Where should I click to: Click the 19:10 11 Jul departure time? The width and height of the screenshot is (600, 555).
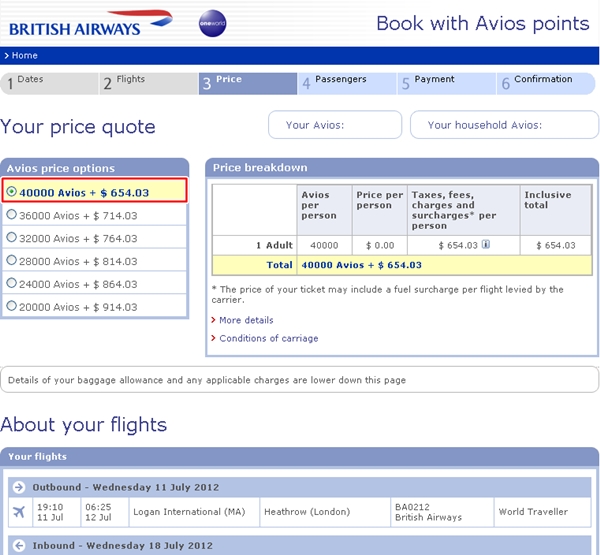tap(57, 512)
